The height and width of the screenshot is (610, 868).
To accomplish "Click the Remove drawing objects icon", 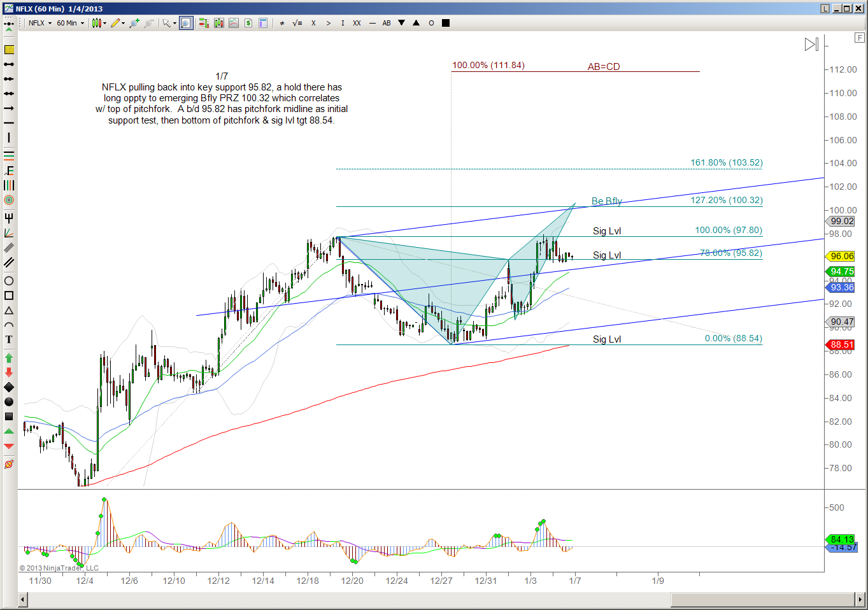I will tap(9, 464).
